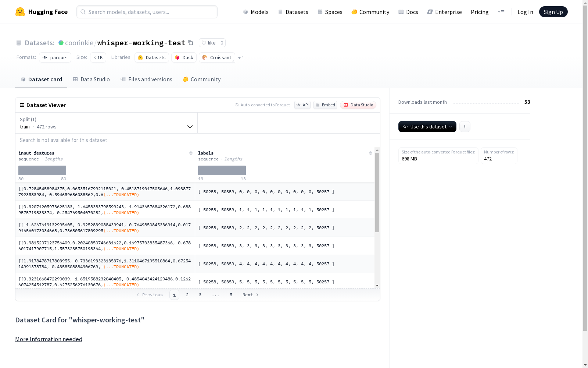
Task: Click the API button in Dataset Viewer
Action: click(x=302, y=105)
